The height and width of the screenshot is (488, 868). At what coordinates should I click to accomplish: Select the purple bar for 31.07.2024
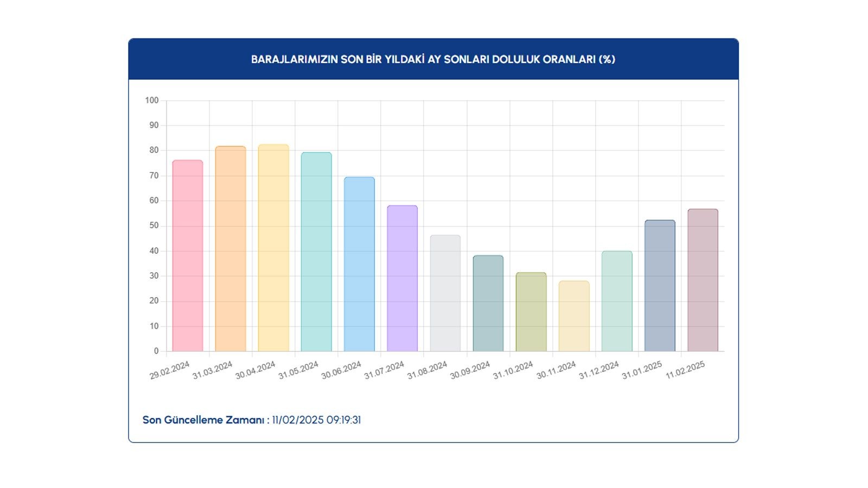click(x=402, y=278)
